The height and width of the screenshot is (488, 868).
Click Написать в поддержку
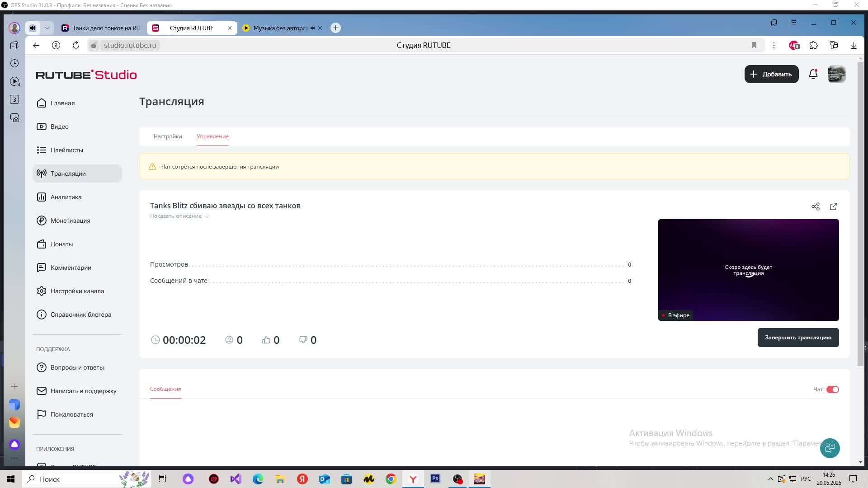[77, 391]
